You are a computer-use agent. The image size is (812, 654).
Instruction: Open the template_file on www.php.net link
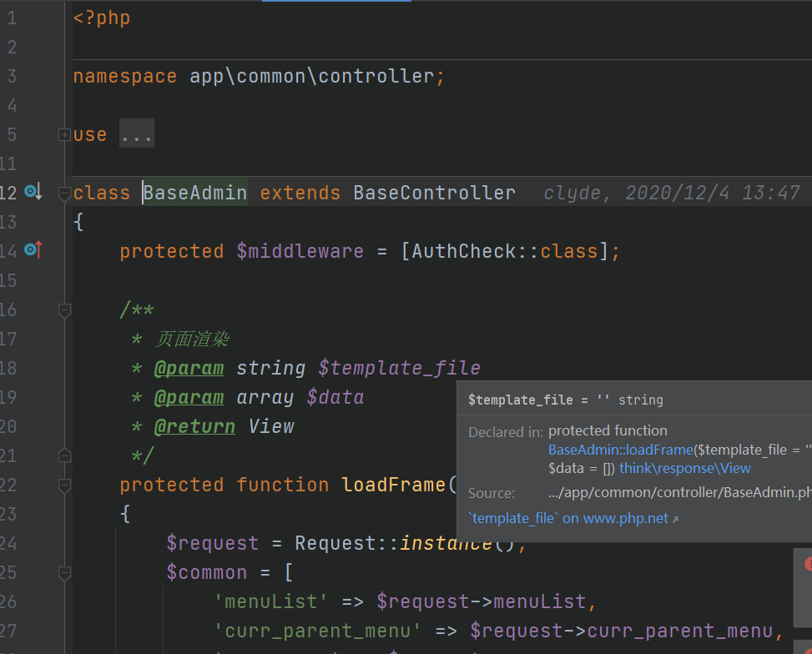click(572, 518)
